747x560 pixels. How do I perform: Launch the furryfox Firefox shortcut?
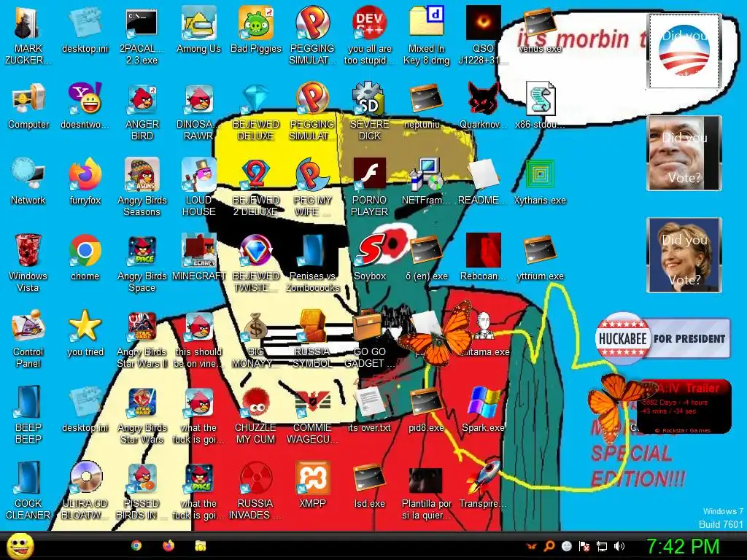[x=85, y=182]
